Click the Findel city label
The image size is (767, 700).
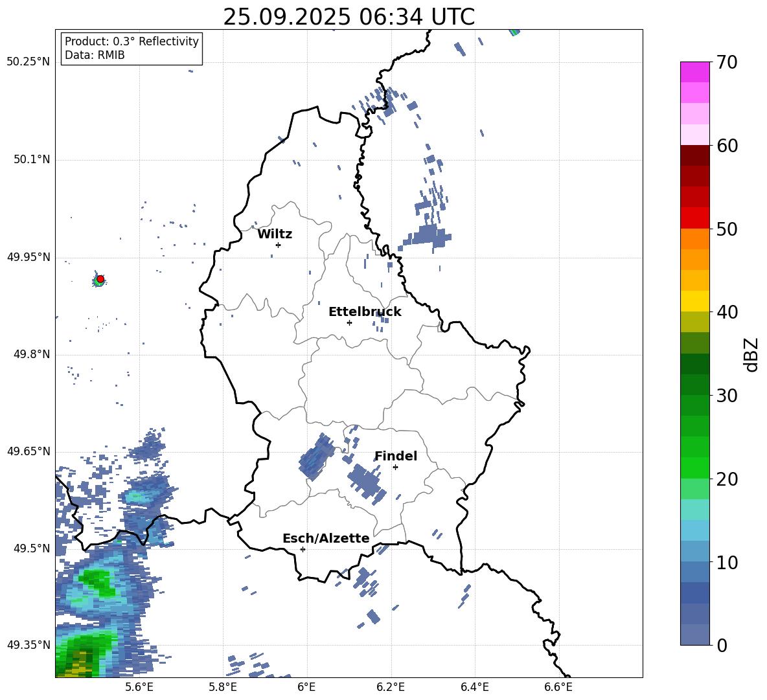pyautogui.click(x=396, y=456)
